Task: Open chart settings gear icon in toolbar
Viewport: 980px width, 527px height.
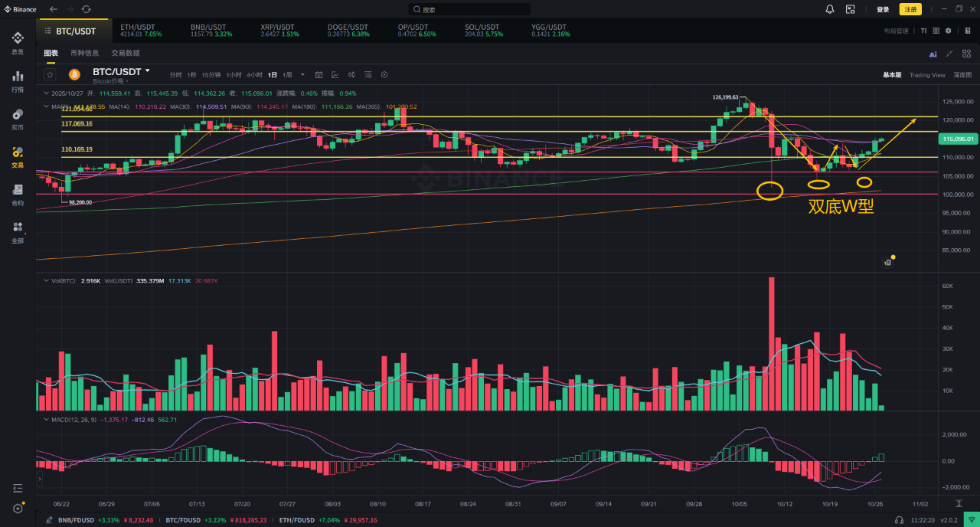Action: [x=384, y=74]
